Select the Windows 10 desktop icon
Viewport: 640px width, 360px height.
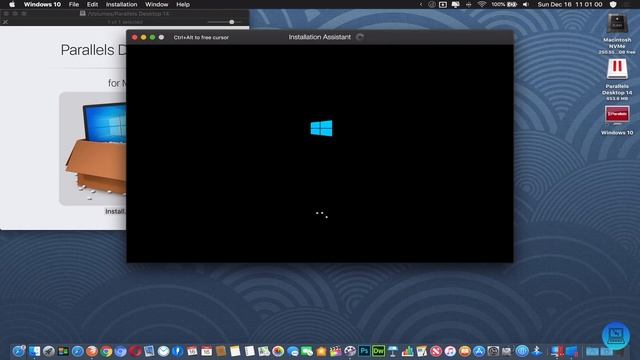617,116
